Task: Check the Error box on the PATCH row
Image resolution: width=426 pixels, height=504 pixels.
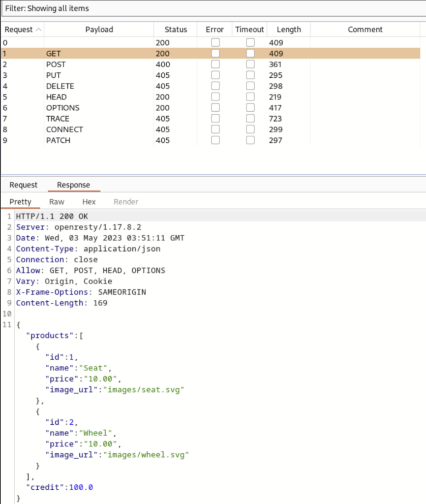Action: click(215, 140)
